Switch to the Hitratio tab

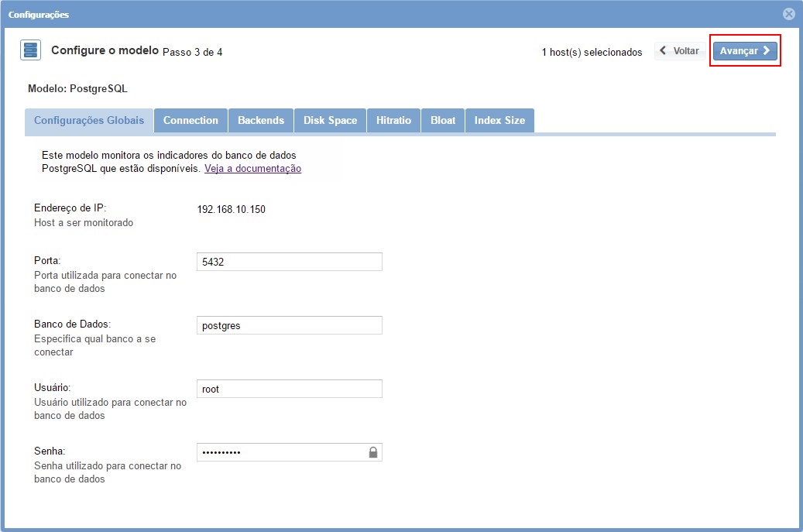tap(393, 121)
